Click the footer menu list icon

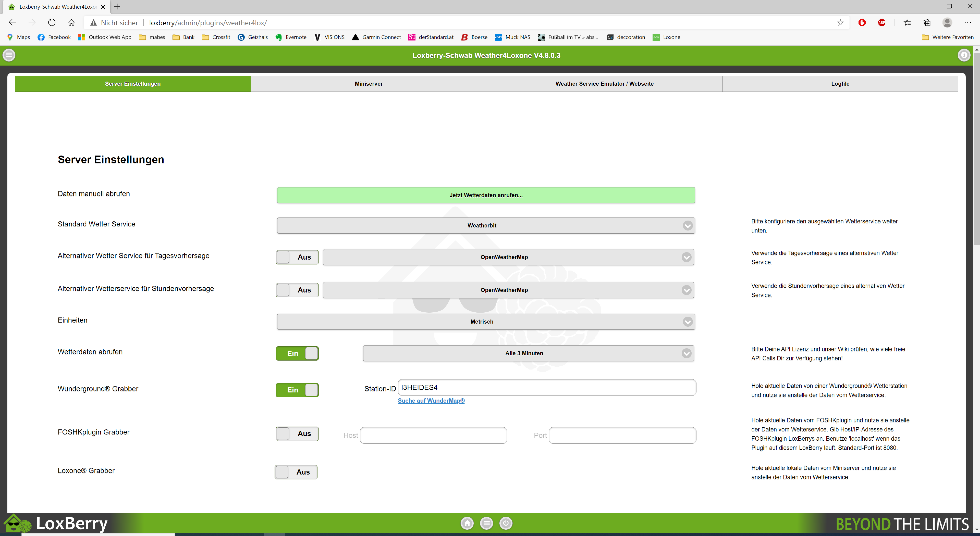[486, 524]
